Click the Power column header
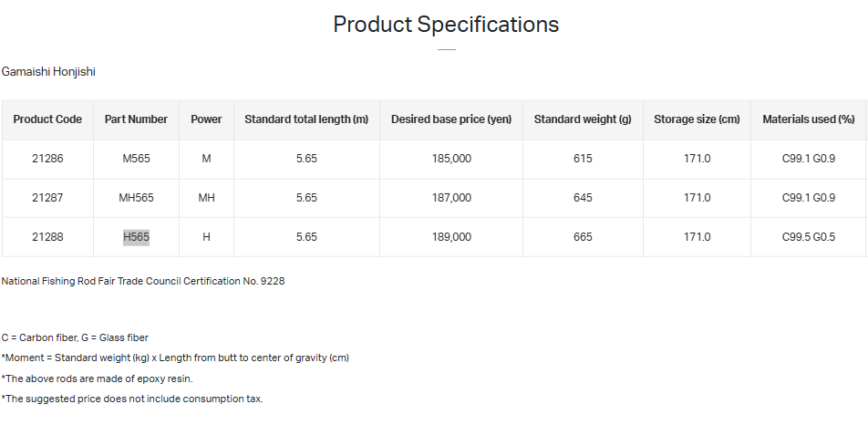The height and width of the screenshot is (425, 868). [x=206, y=119]
